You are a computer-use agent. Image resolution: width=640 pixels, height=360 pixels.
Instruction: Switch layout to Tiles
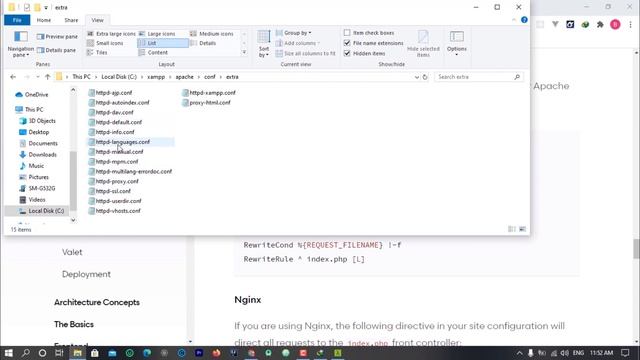click(97, 53)
